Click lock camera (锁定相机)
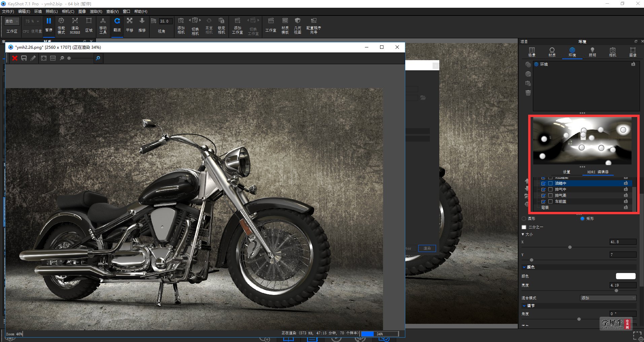644x342 pixels. pos(222,26)
